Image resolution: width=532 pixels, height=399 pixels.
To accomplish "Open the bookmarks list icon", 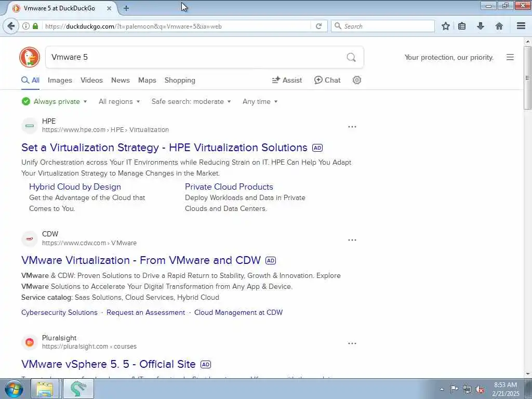I will 462,26.
